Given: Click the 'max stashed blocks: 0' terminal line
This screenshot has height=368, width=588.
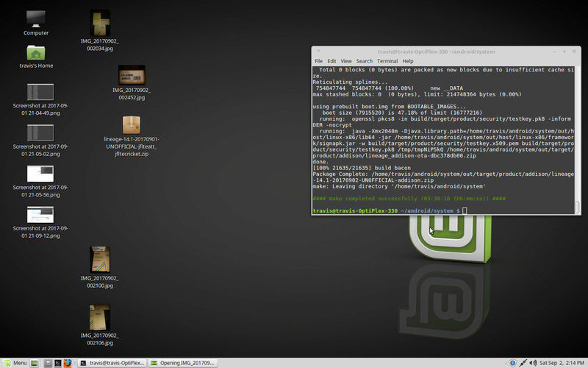Looking at the screenshot, I should [x=417, y=94].
